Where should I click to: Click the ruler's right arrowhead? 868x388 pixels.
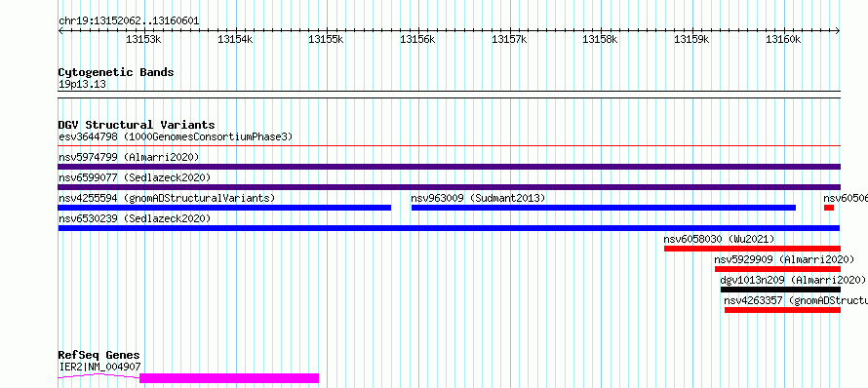(838, 31)
